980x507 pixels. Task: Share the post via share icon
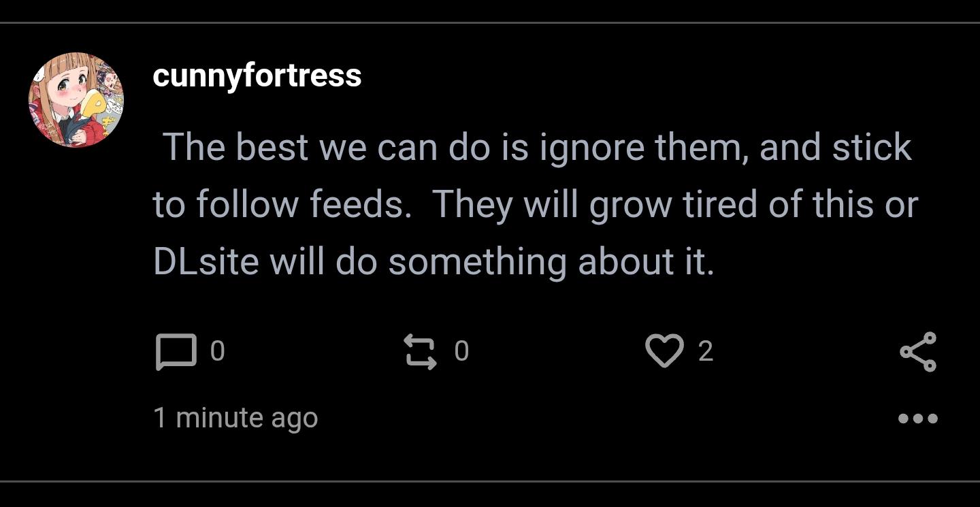(x=918, y=352)
